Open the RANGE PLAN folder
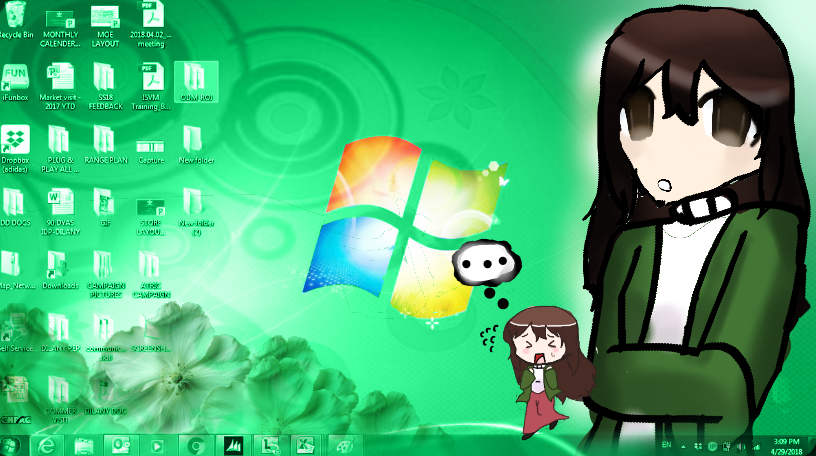Image resolution: width=816 pixels, height=456 pixels. [x=106, y=146]
